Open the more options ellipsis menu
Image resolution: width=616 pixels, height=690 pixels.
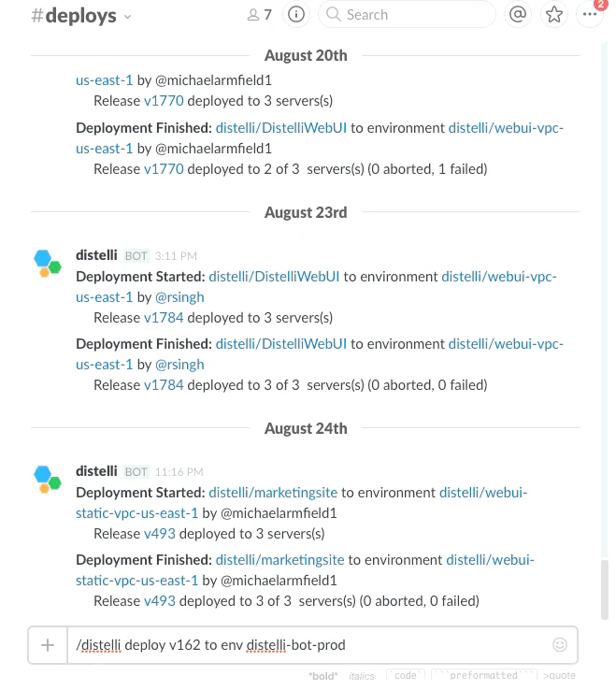coord(590,14)
